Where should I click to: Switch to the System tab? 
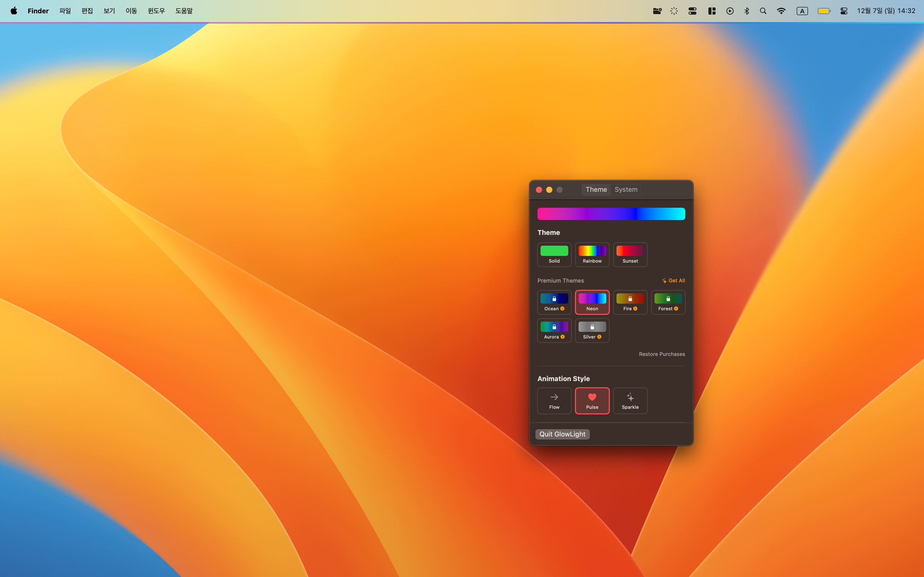coord(626,190)
